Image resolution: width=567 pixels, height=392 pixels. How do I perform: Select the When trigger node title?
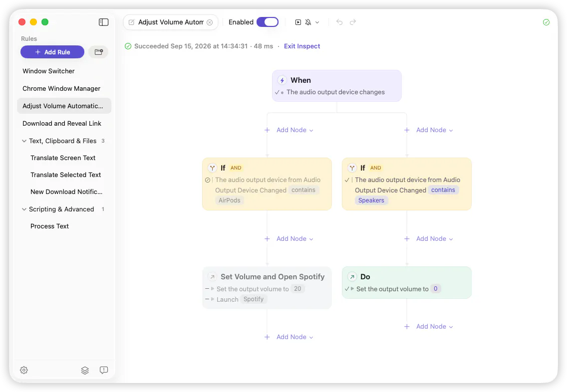click(301, 80)
